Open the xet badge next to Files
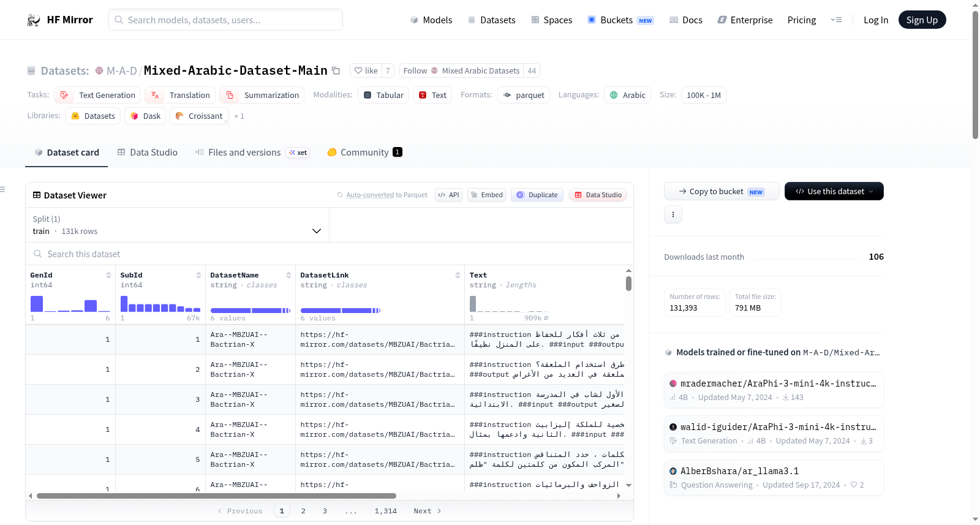This screenshot has height=525, width=980. 298,153
